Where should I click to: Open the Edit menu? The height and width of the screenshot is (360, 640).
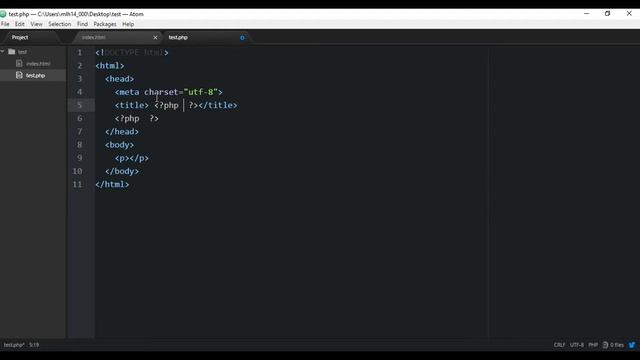20,24
